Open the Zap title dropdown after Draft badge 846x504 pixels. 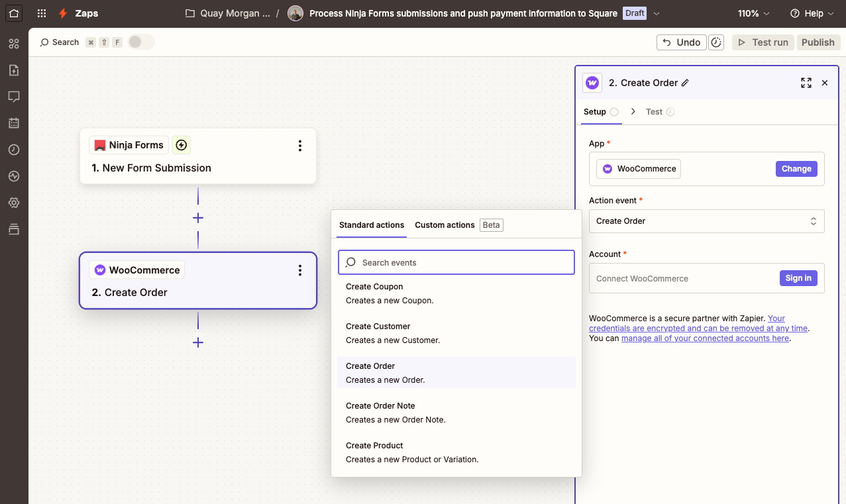657,13
